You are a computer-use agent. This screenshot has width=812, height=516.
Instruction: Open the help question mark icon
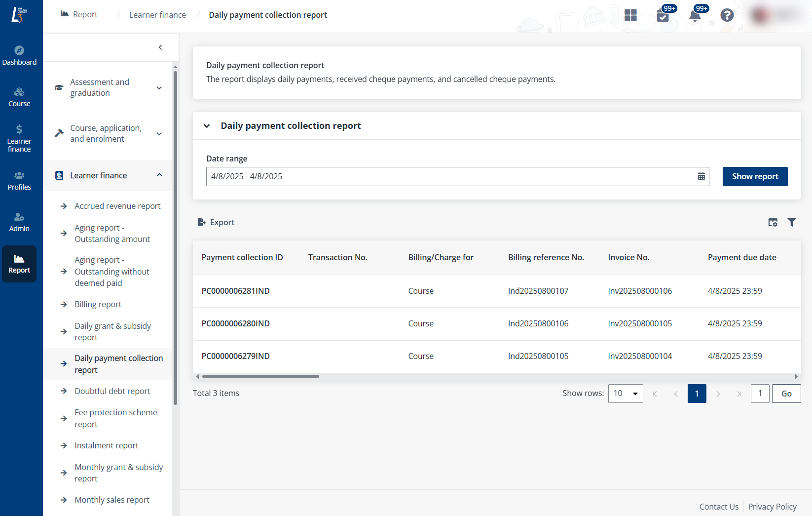(x=727, y=15)
